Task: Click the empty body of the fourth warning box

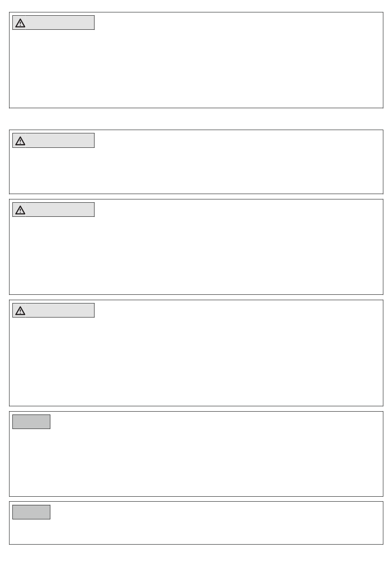Action: pyautogui.click(x=196, y=361)
